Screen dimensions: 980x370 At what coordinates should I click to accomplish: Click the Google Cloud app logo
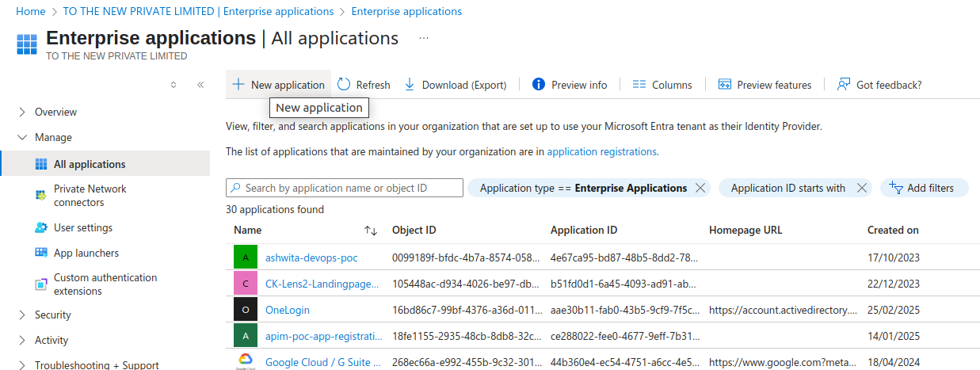pos(246,361)
